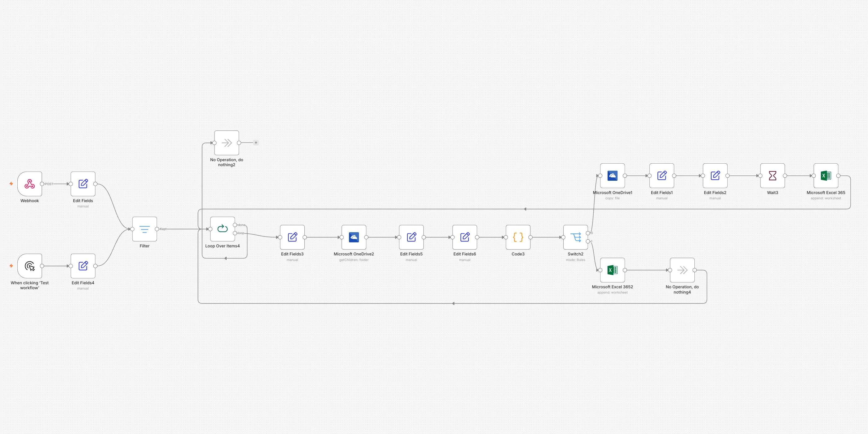
Task: Select No Operation, do nothing4 node
Action: 682,270
